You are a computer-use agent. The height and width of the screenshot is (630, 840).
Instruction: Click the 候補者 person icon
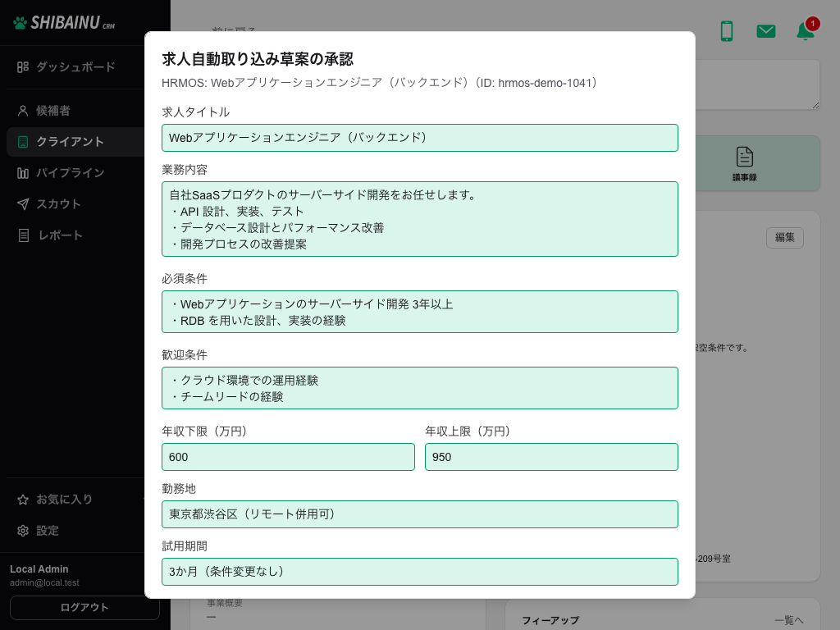[22, 111]
